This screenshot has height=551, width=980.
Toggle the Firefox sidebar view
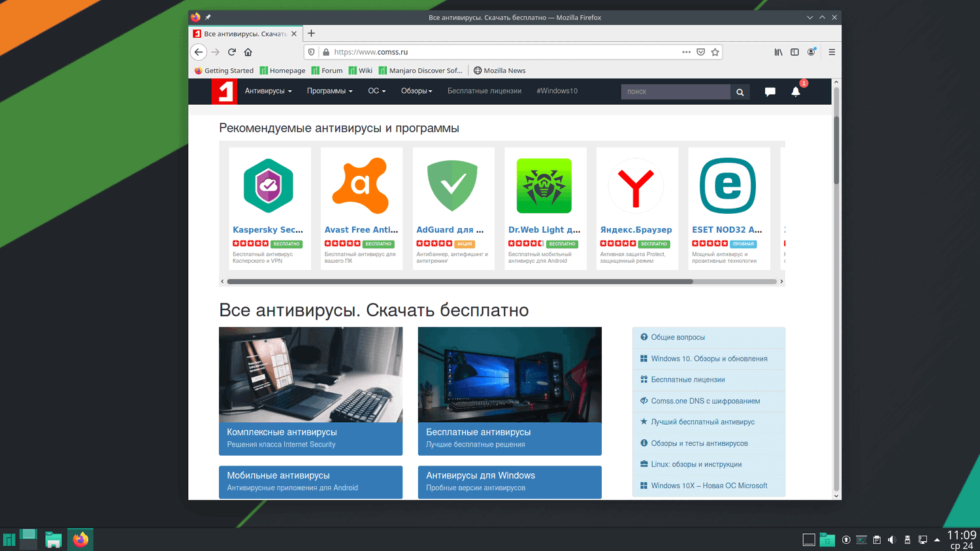tap(794, 52)
